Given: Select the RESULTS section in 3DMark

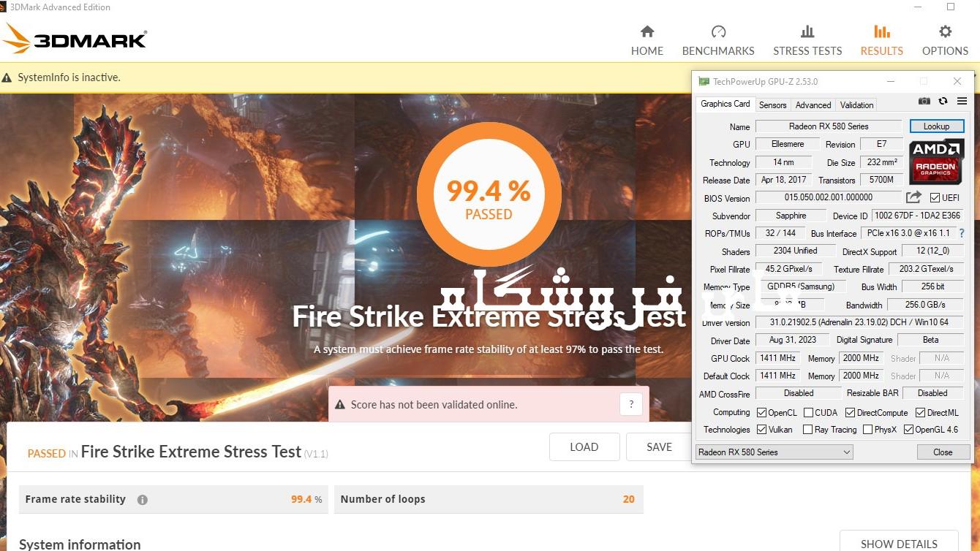Looking at the screenshot, I should [x=881, y=40].
